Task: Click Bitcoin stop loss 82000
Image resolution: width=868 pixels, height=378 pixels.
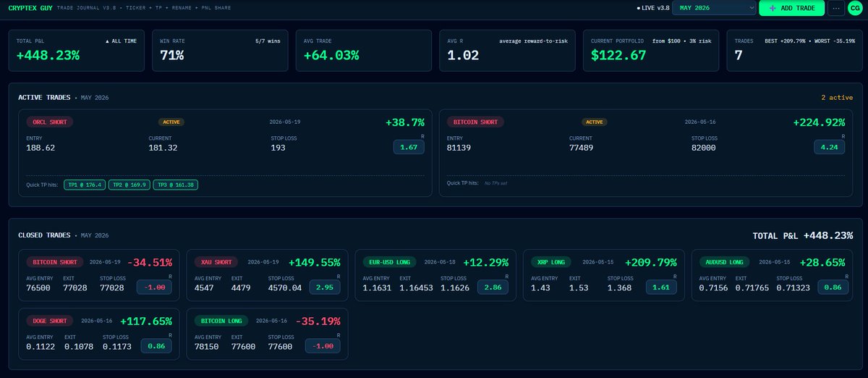Action: click(x=704, y=148)
